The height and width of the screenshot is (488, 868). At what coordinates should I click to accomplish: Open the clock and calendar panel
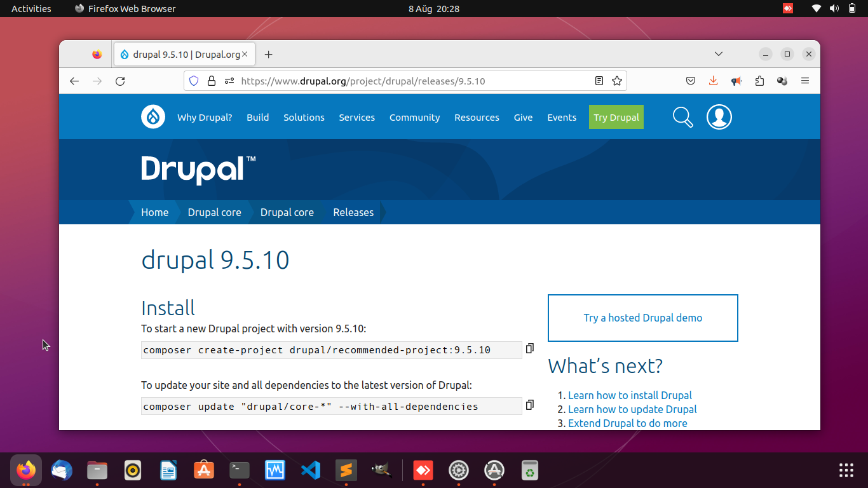tap(434, 8)
